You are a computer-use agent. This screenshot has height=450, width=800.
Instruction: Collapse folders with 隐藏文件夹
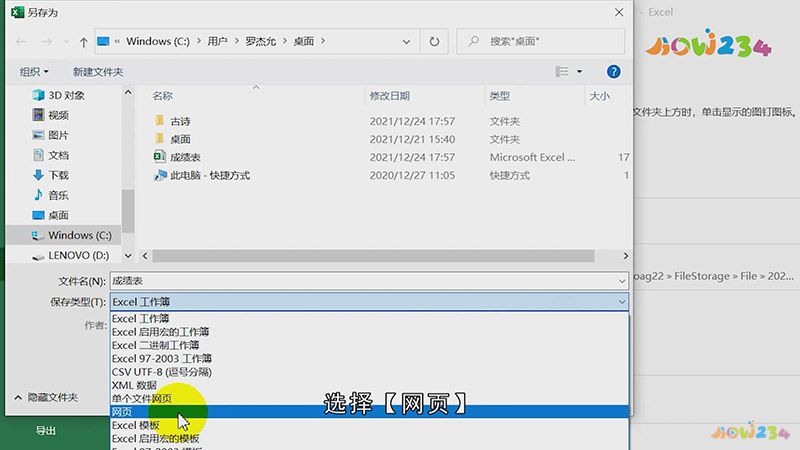pyautogui.click(x=46, y=397)
